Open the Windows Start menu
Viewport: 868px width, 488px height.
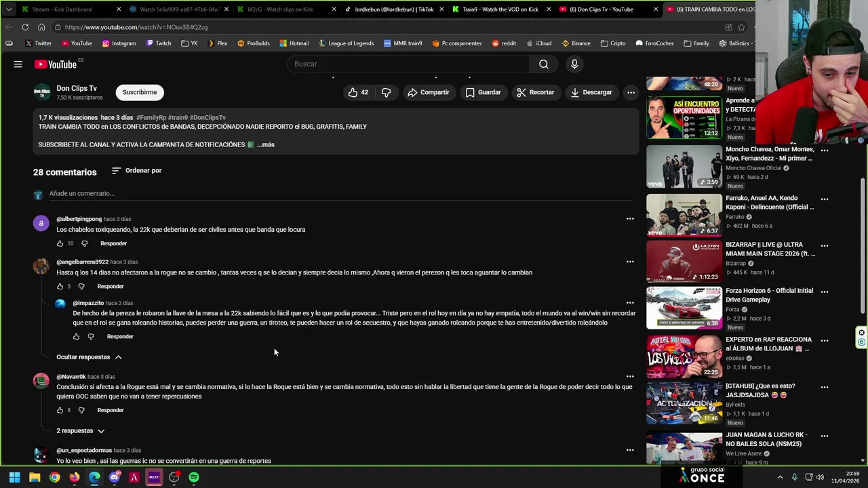(x=14, y=477)
